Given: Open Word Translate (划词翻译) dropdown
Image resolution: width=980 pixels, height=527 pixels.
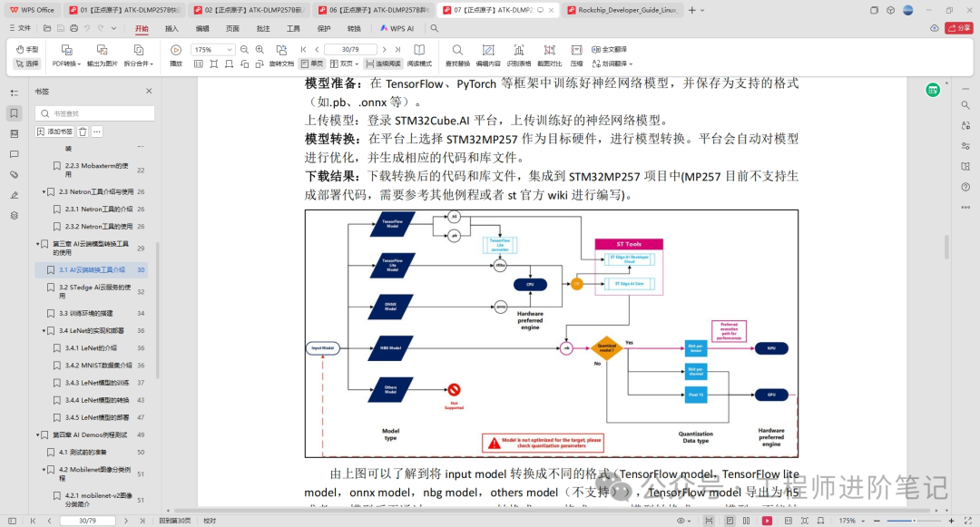Looking at the screenshot, I should (612, 63).
